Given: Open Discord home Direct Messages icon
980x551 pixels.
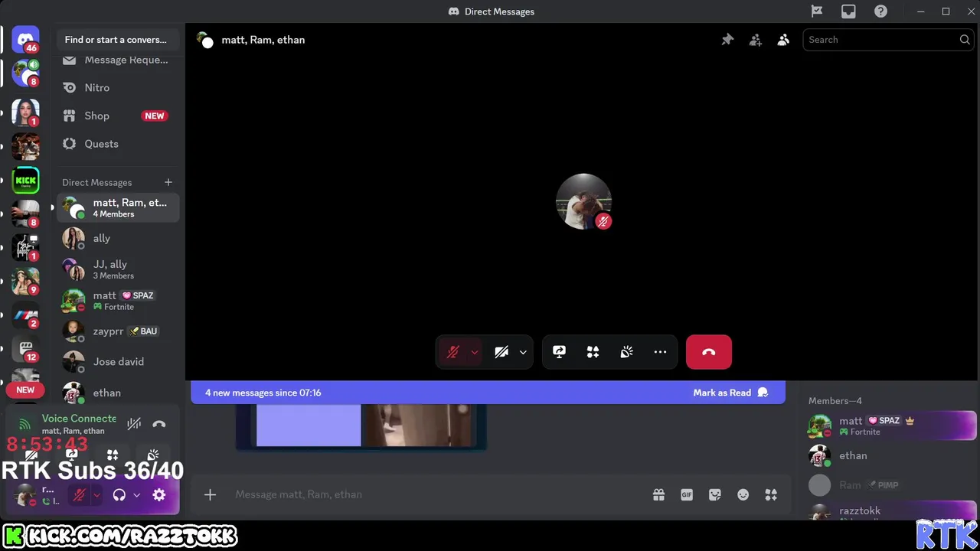Looking at the screenshot, I should tap(25, 40).
